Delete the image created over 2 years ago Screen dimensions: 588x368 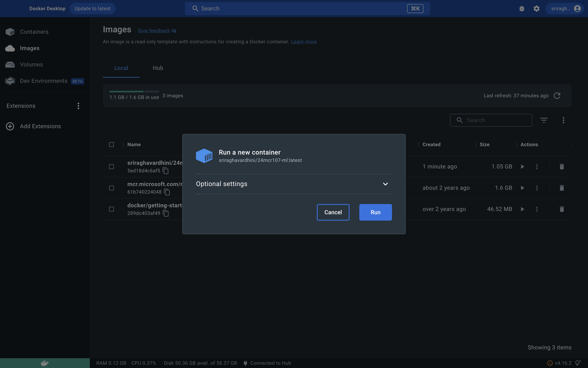(561, 209)
